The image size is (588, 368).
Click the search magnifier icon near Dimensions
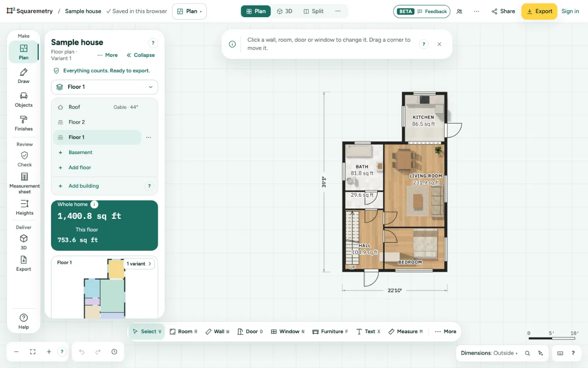point(528,353)
